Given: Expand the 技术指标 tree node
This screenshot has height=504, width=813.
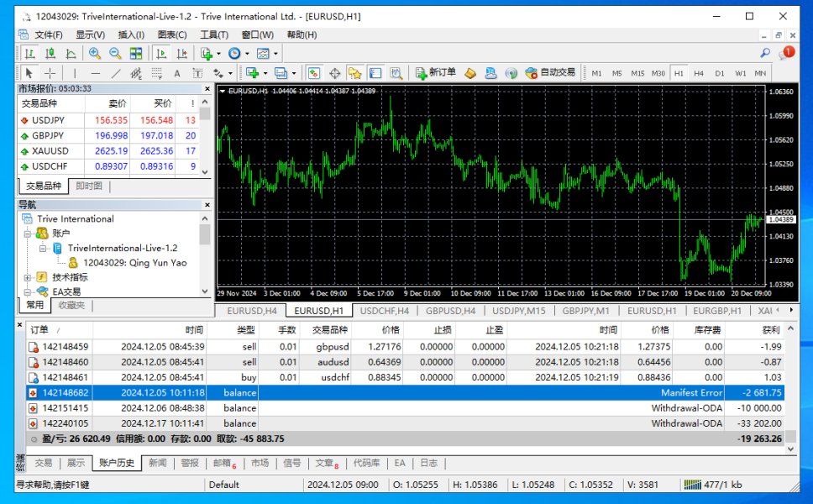Looking at the screenshot, I should 28,277.
